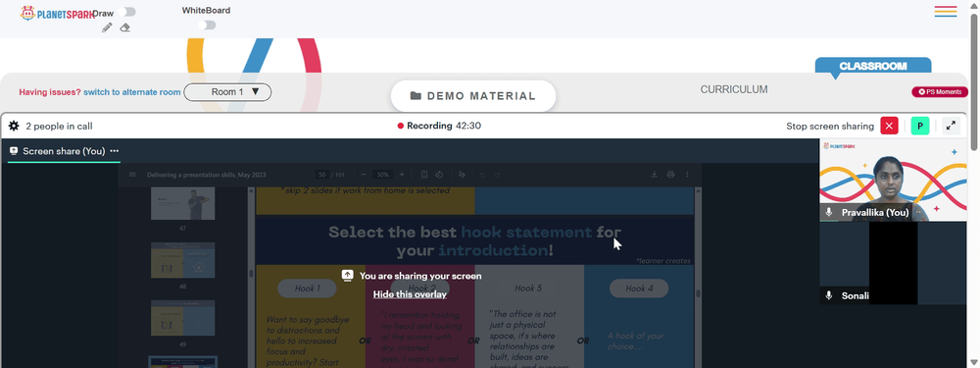Image resolution: width=980 pixels, height=368 pixels.
Task: Download the PDF file
Action: click(x=655, y=175)
